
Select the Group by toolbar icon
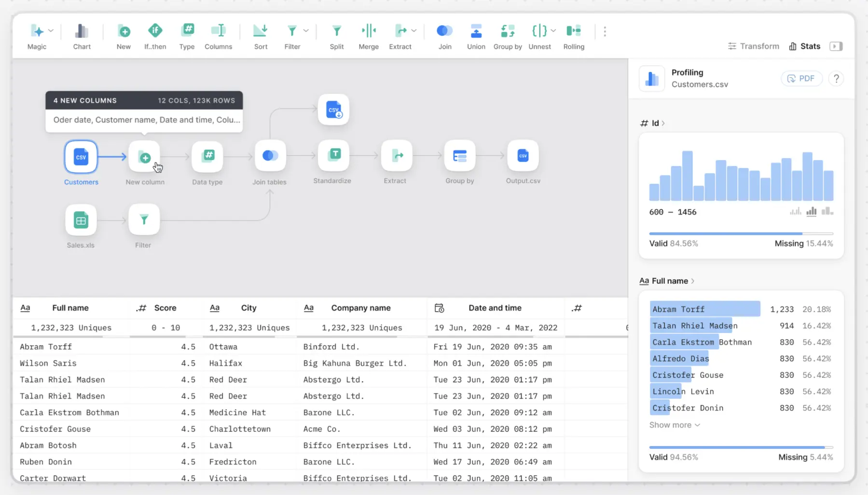pyautogui.click(x=507, y=31)
